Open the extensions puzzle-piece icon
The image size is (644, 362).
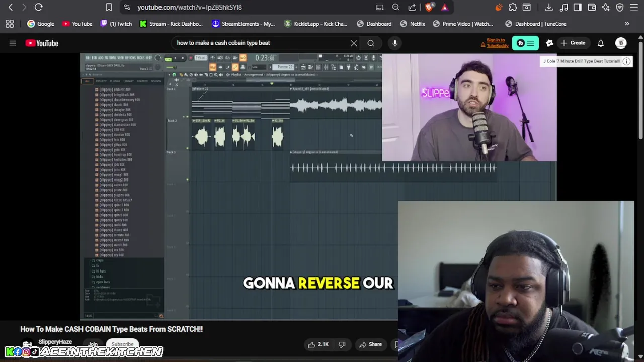tap(513, 7)
